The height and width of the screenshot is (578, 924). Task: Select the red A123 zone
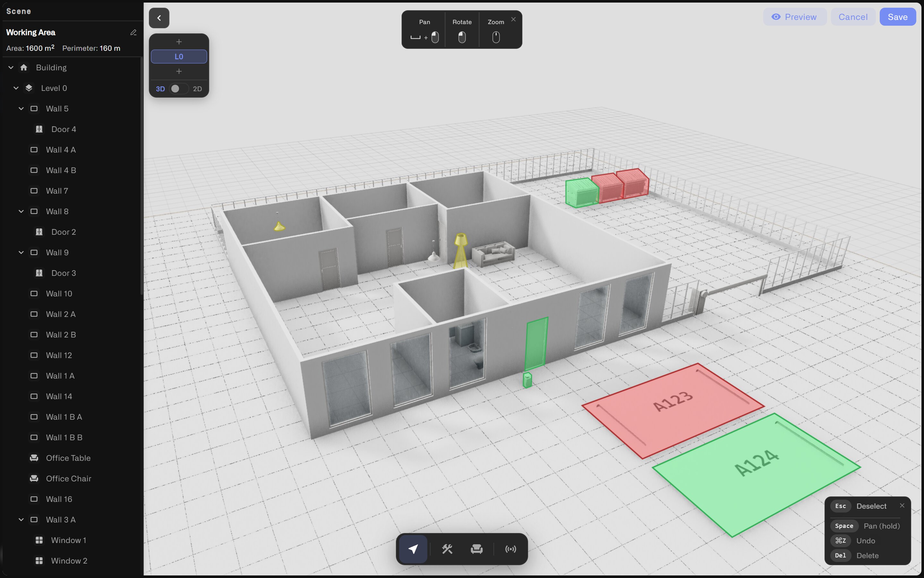coord(673,411)
